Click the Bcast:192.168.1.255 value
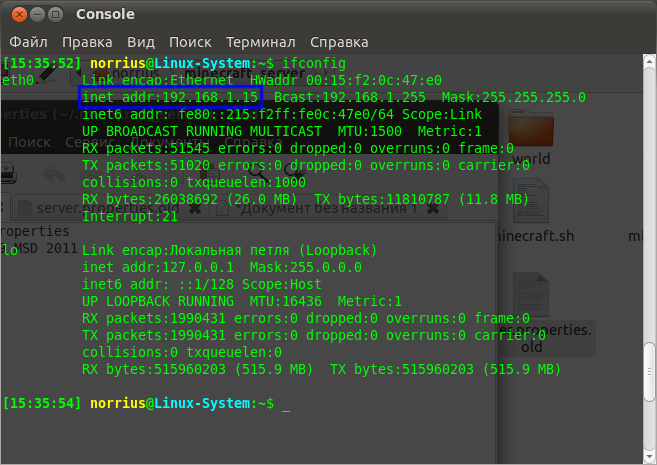 (349, 97)
